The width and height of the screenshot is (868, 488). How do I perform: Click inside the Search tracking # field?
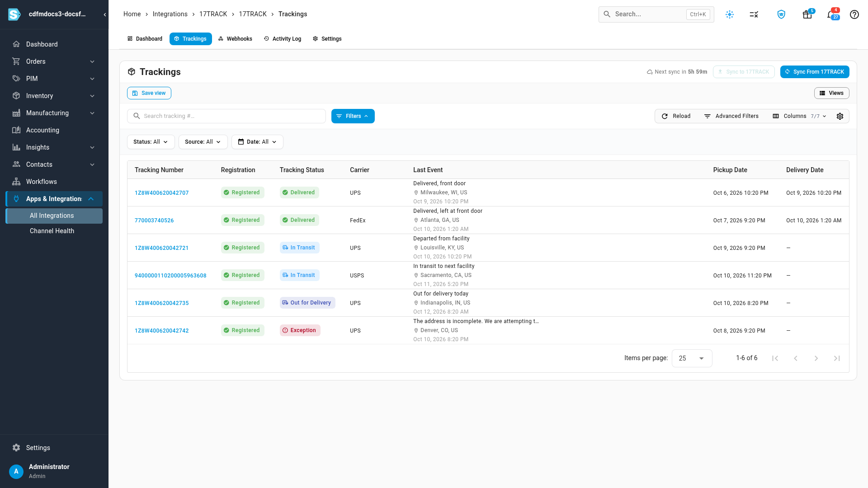point(226,116)
